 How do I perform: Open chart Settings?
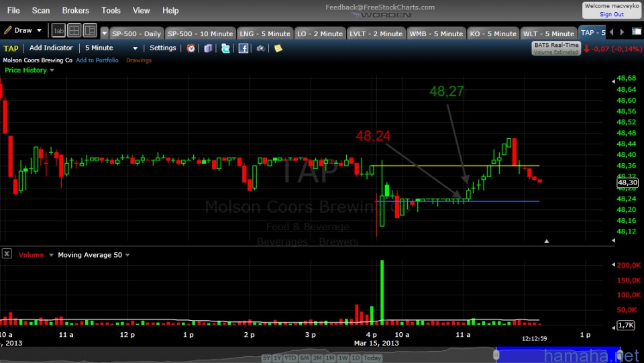tap(162, 48)
